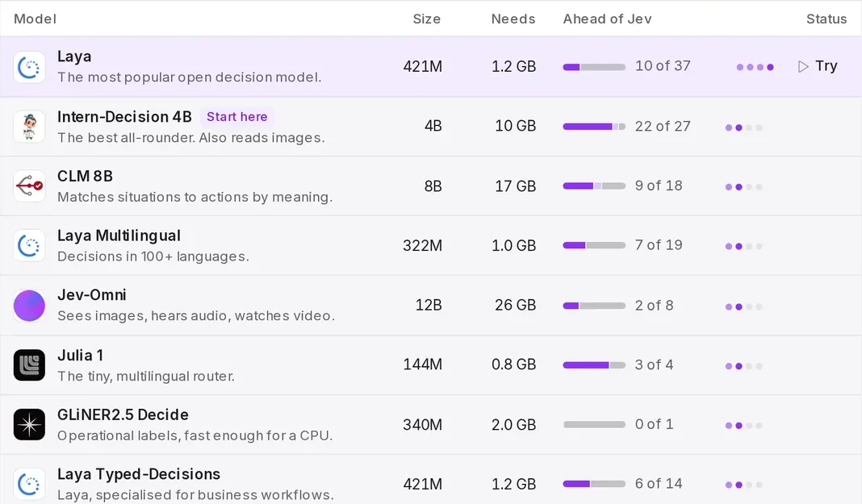Click the play triangle icon beside Try
Screen dimensions: 862x504
pos(803,66)
